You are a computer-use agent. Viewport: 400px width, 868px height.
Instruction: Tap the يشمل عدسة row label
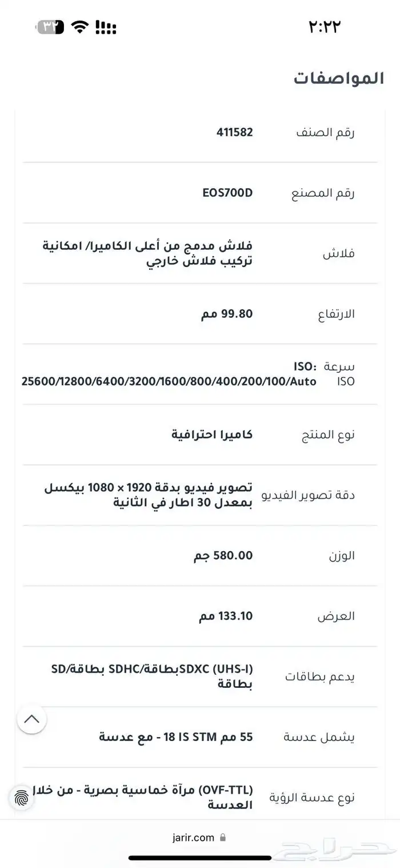pos(319,737)
